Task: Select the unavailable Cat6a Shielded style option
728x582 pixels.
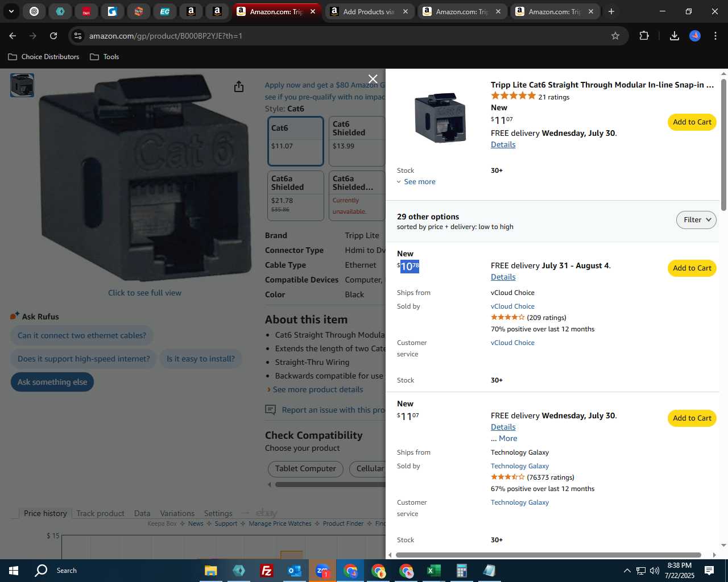Action: point(357,196)
